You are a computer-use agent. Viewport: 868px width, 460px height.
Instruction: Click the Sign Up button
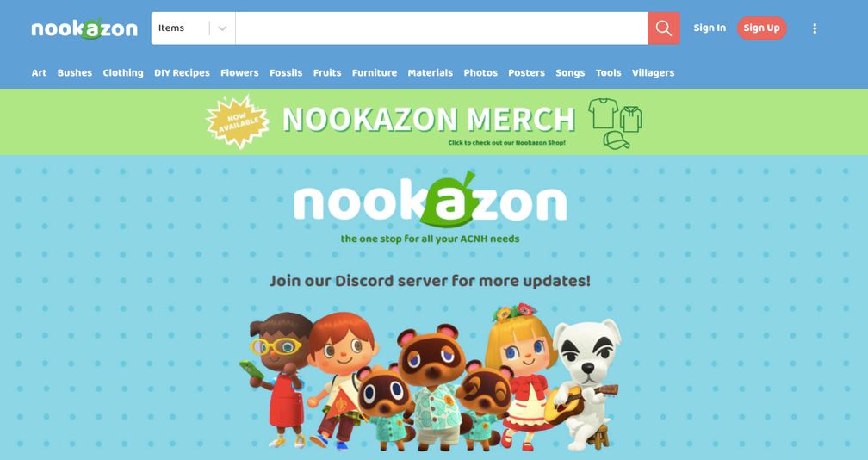click(762, 28)
